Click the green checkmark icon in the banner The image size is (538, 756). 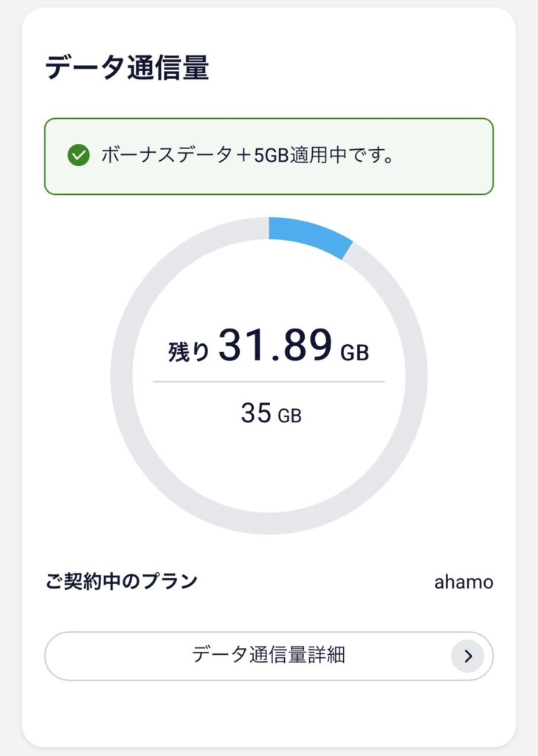coord(78,156)
